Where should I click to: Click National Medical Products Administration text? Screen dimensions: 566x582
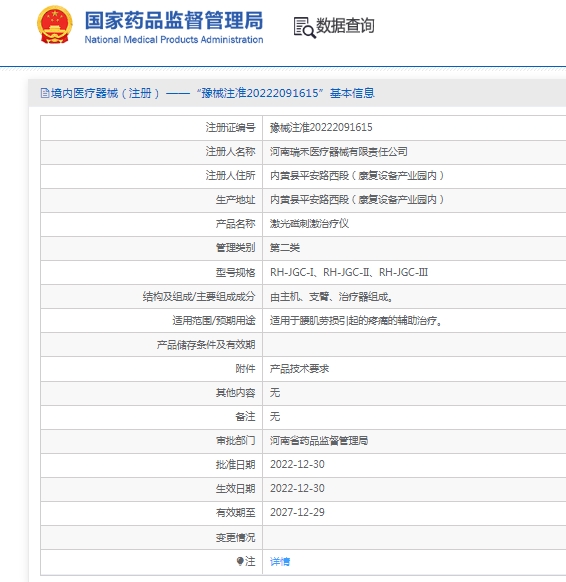[x=174, y=39]
